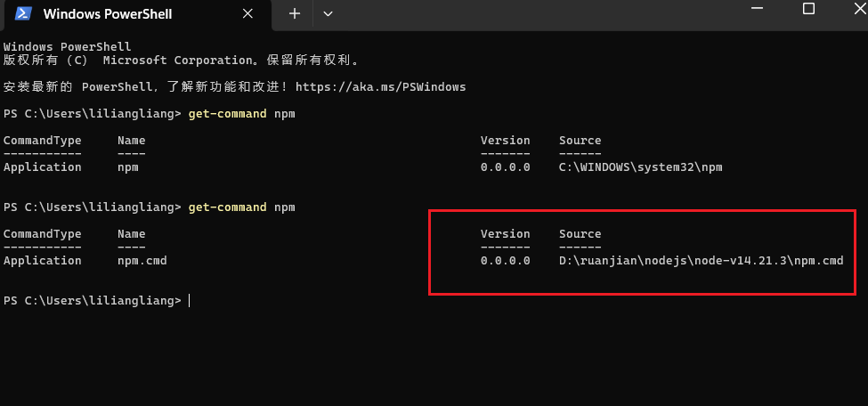Click the 'npm.cmd' name value
868x406 pixels.
click(142, 260)
